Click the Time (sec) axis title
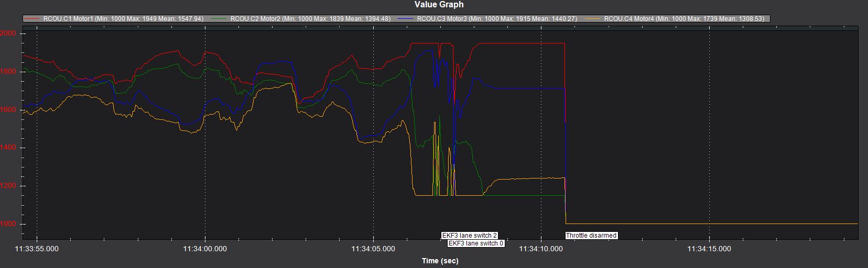 440,261
